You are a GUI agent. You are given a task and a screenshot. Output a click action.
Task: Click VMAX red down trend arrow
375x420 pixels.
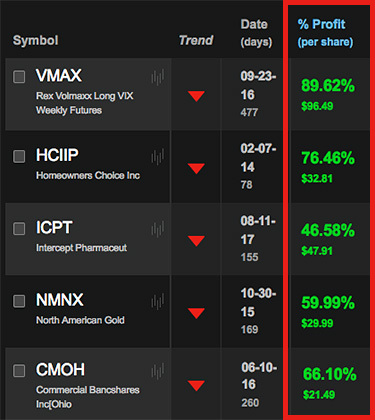[196, 96]
